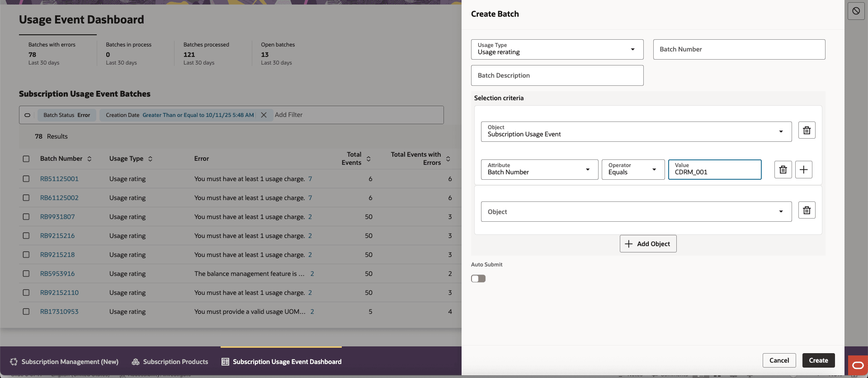Open batch link RB9931807
This screenshot has height=378, width=868.
click(x=57, y=217)
